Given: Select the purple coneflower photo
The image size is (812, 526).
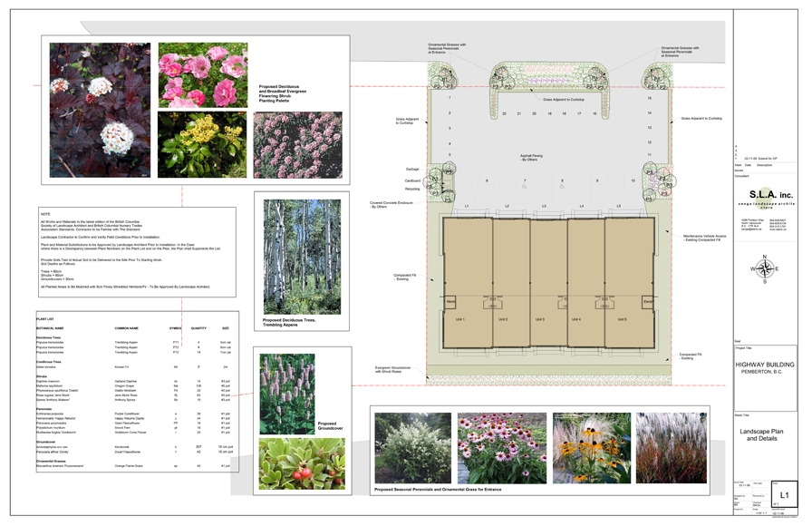Looking at the screenshot, I should pos(502,449).
